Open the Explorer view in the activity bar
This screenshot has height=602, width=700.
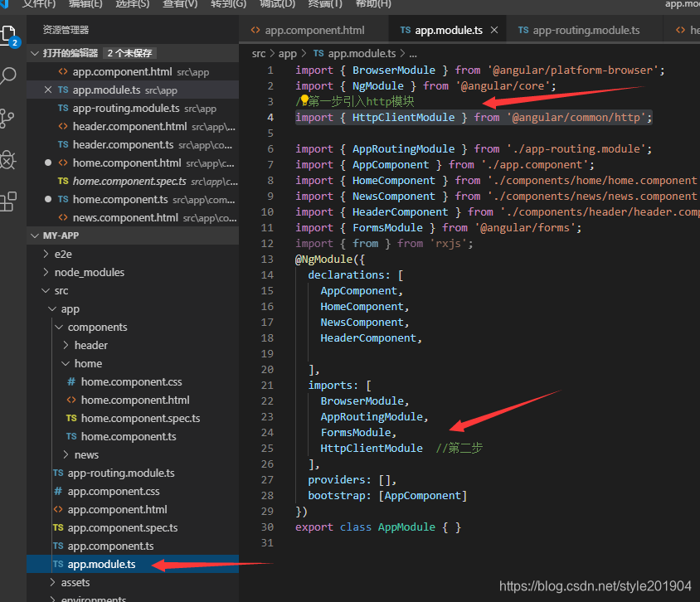(11, 36)
